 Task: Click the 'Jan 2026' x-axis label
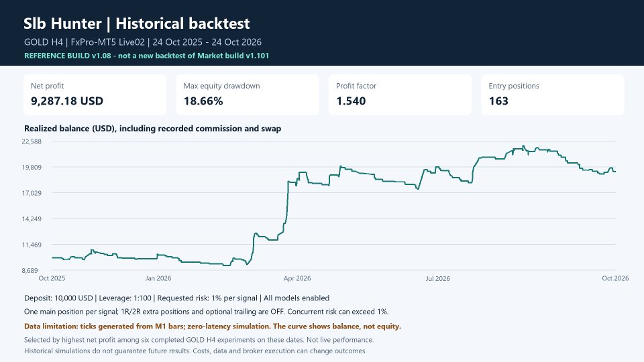tap(158, 278)
